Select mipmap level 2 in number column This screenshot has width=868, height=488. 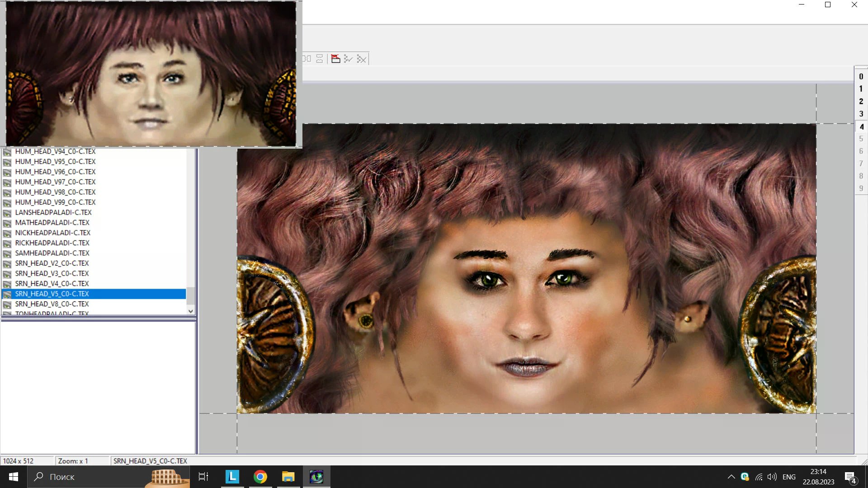861,101
